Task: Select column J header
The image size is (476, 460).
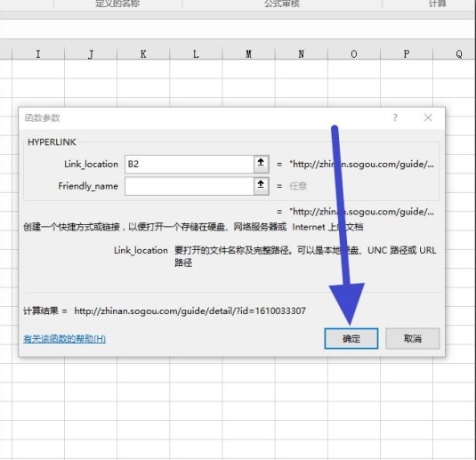Action: (x=91, y=53)
